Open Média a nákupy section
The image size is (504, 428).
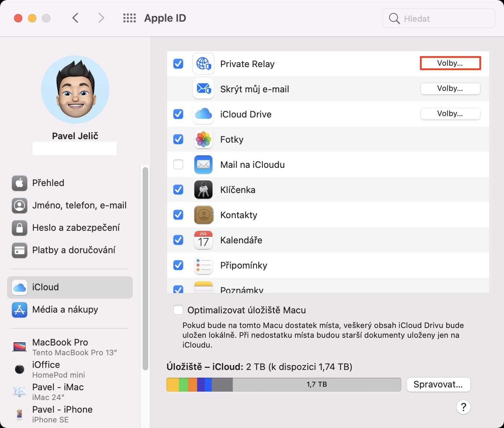70,310
